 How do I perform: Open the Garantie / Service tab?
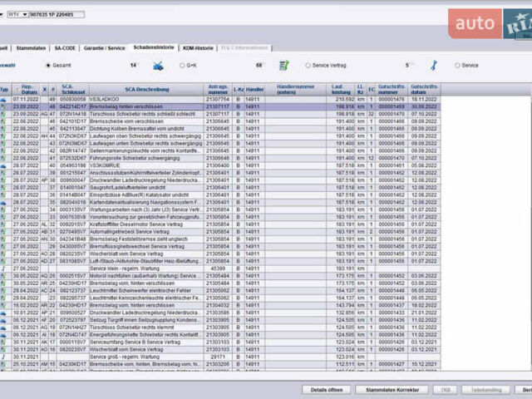tap(105, 48)
